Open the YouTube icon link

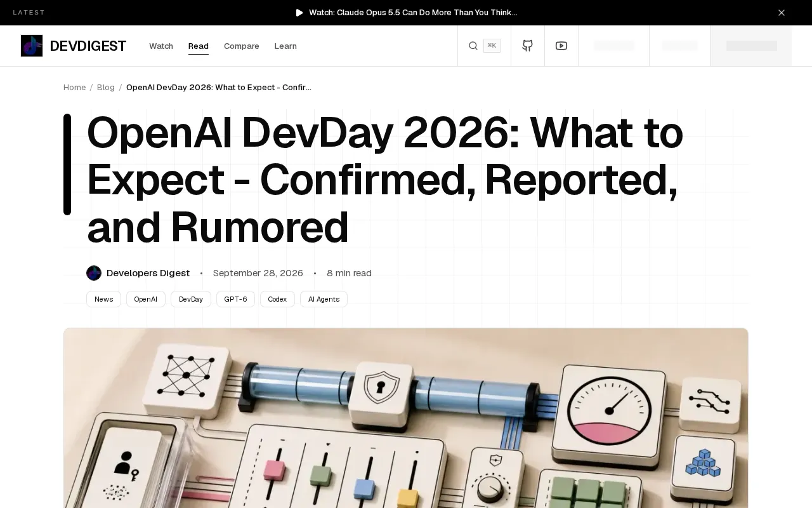[x=561, y=46]
